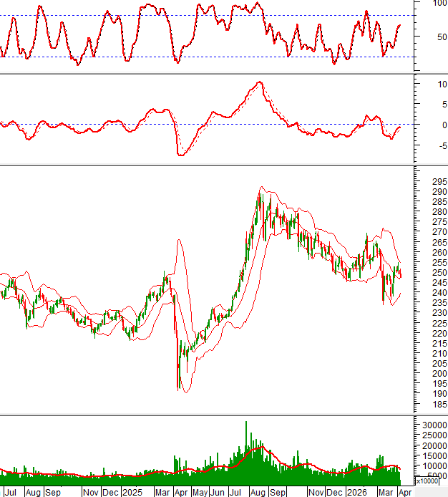Click the lowest trough of MACD line
Image resolution: width=448 pixels, height=497 pixels.
pyautogui.click(x=180, y=154)
